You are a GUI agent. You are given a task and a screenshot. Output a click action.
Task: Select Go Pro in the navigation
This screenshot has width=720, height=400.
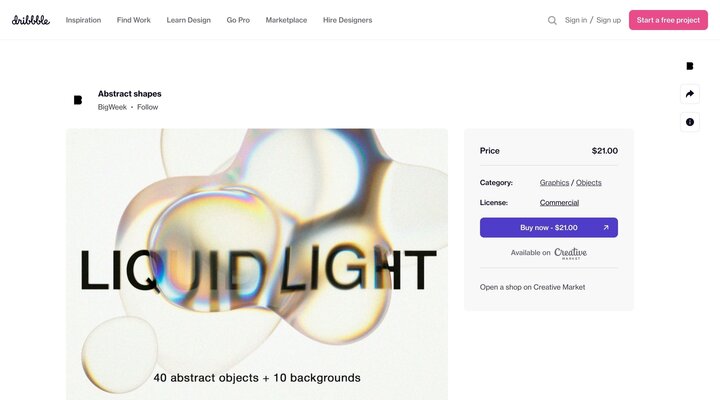[238, 20]
